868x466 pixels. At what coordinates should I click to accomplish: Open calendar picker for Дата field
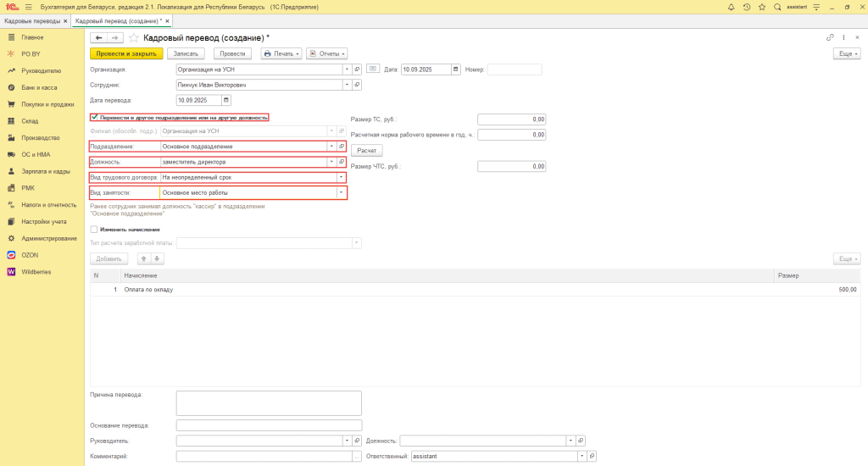point(455,69)
